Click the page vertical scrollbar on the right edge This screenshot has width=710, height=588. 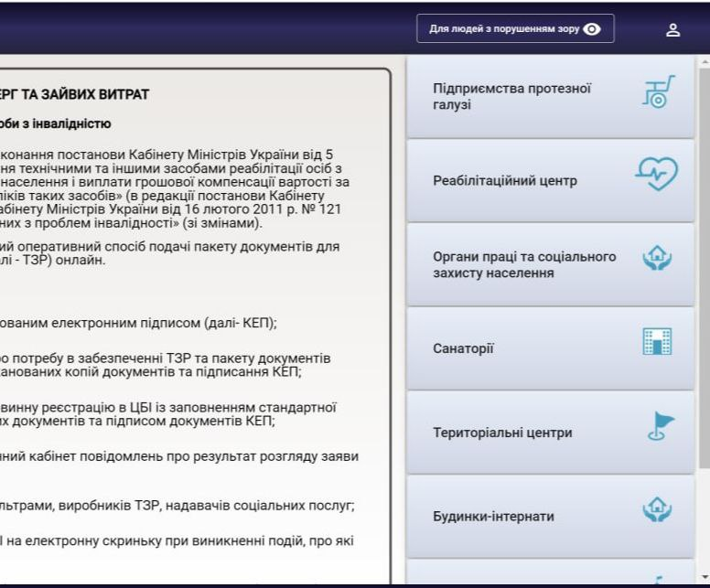click(704, 274)
